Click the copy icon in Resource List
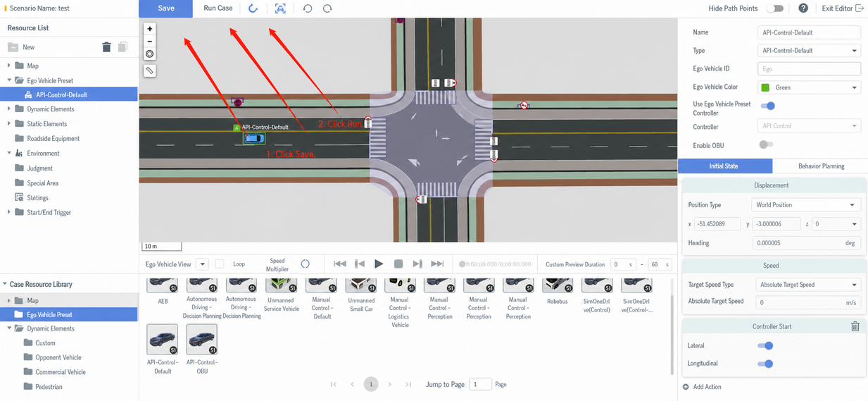Image resolution: width=868 pixels, height=401 pixels. pyautogui.click(x=122, y=47)
